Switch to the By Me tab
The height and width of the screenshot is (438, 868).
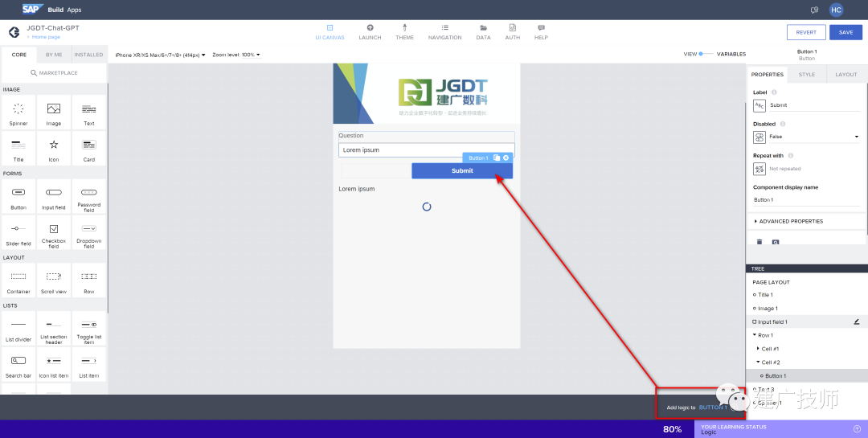coord(55,55)
